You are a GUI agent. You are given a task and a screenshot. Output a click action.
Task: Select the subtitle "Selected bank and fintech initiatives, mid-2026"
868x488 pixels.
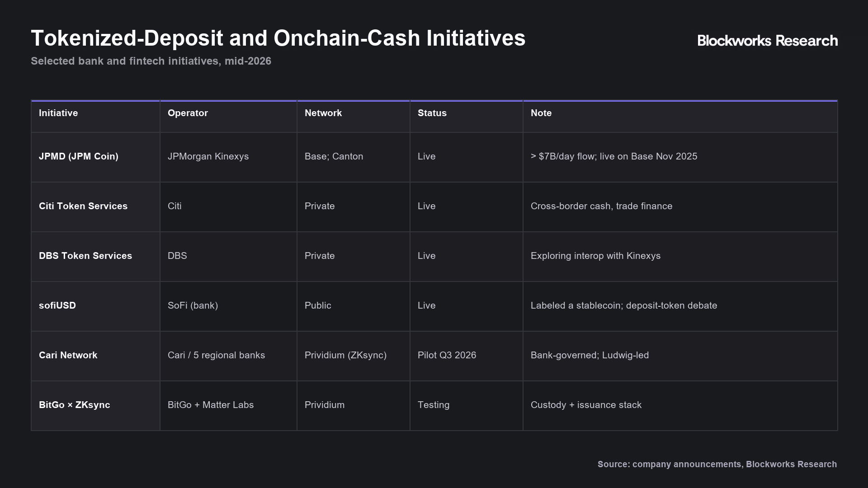tap(151, 61)
